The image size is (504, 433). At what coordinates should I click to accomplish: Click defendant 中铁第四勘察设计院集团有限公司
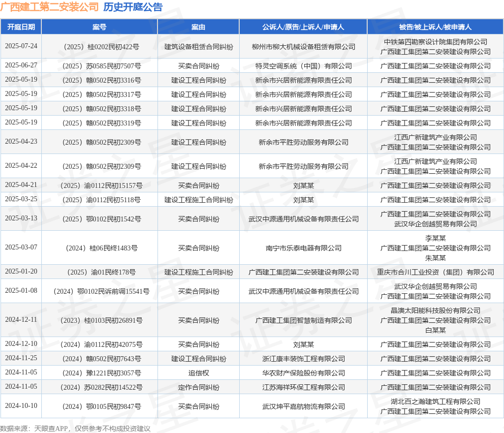(436, 42)
